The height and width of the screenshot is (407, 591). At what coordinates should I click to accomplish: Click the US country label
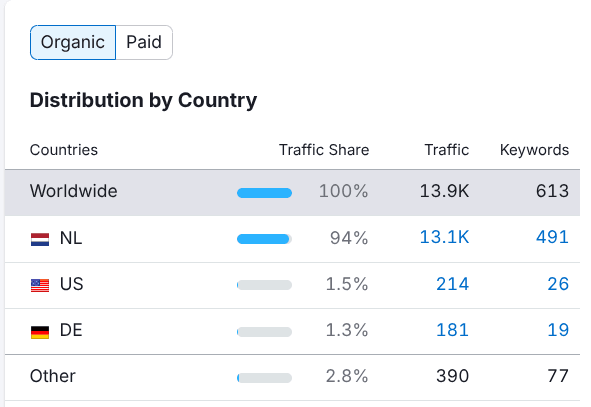click(71, 284)
